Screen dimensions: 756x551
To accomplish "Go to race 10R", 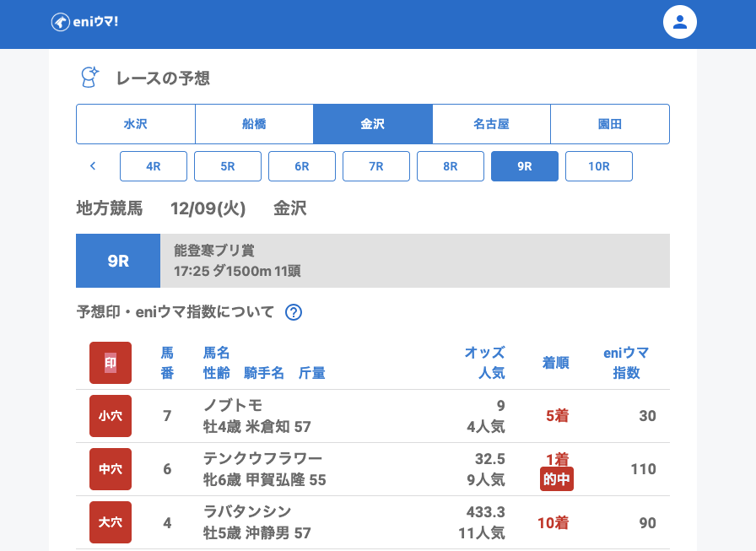I will [x=599, y=166].
